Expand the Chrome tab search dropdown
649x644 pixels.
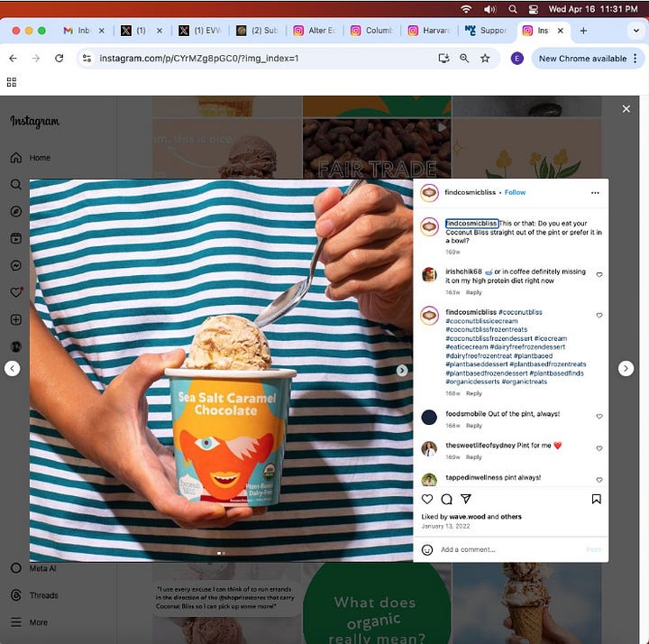click(x=636, y=31)
